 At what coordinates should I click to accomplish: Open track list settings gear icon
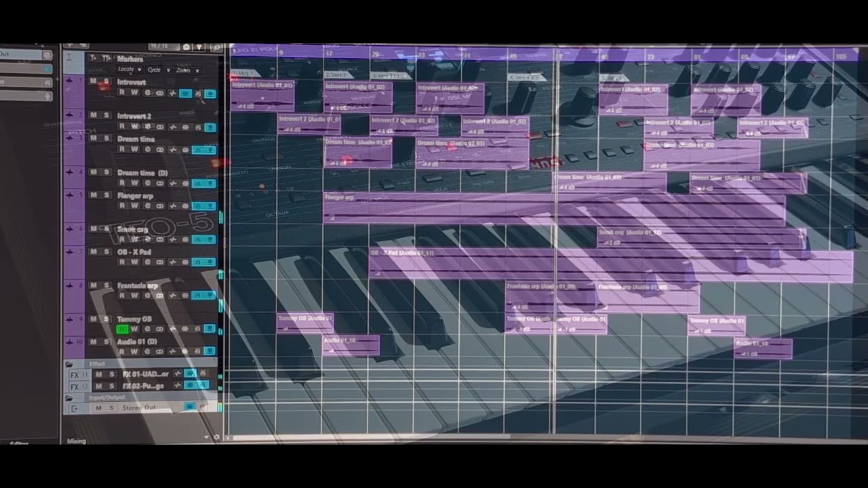point(216,437)
